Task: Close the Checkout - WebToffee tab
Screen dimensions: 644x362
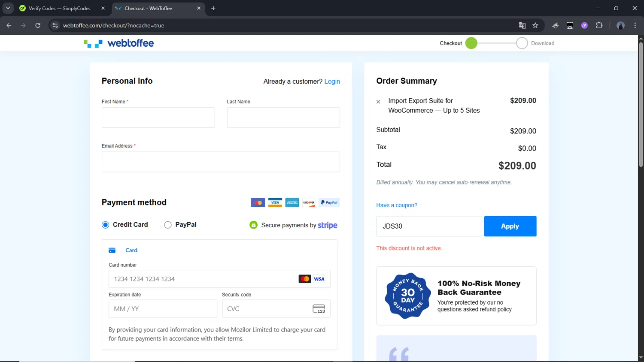Action: tap(199, 8)
